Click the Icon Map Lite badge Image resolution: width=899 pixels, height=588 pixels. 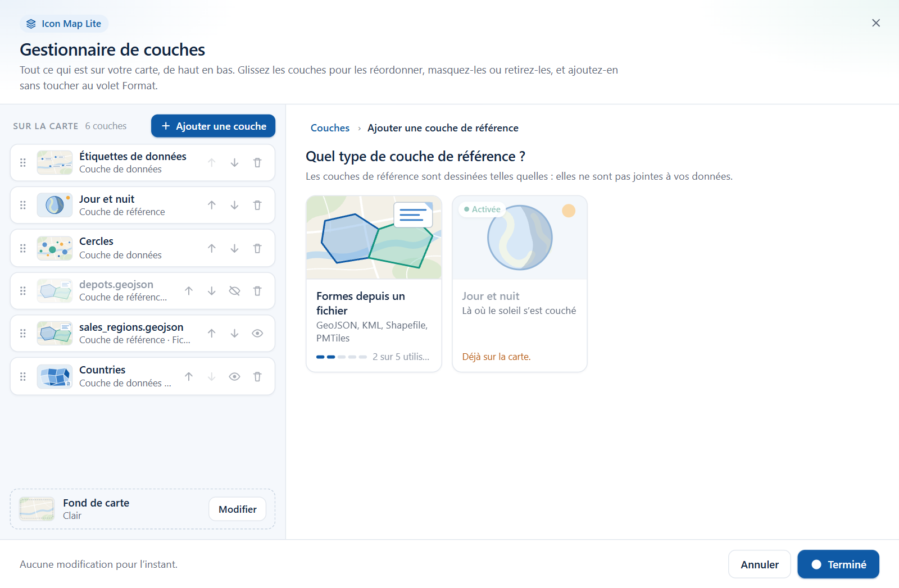tap(64, 24)
